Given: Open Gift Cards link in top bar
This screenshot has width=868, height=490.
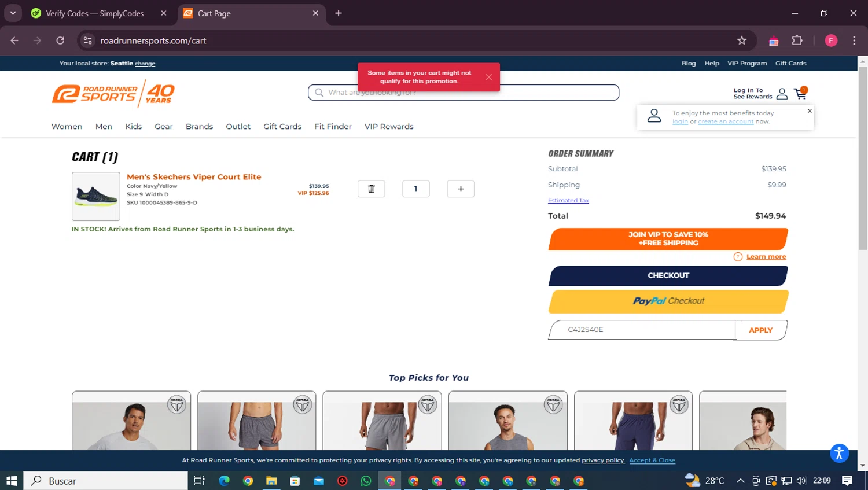Looking at the screenshot, I should tap(791, 64).
